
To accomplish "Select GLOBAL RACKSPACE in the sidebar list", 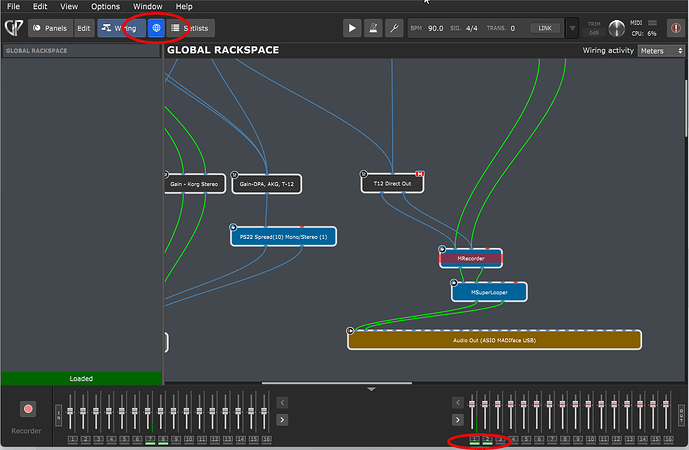I will [x=81, y=51].
